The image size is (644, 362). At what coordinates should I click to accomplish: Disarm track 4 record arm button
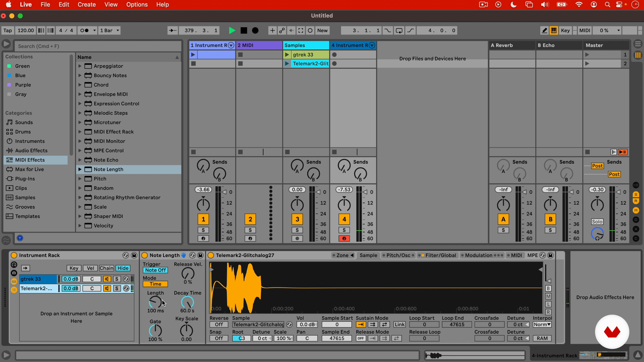[x=344, y=239]
